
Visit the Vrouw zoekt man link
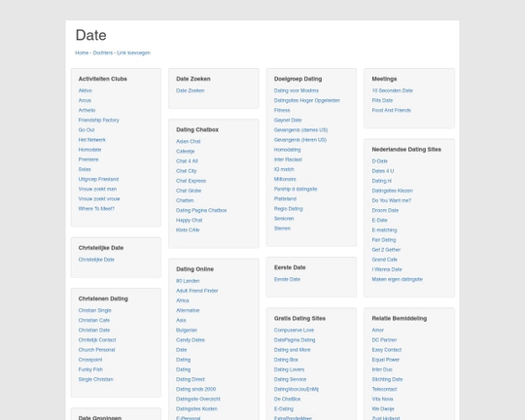(97, 190)
